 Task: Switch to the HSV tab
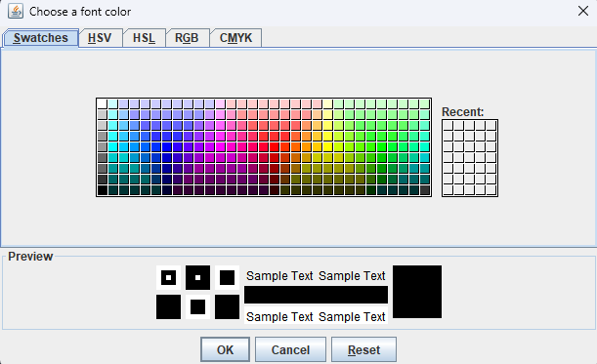point(100,38)
